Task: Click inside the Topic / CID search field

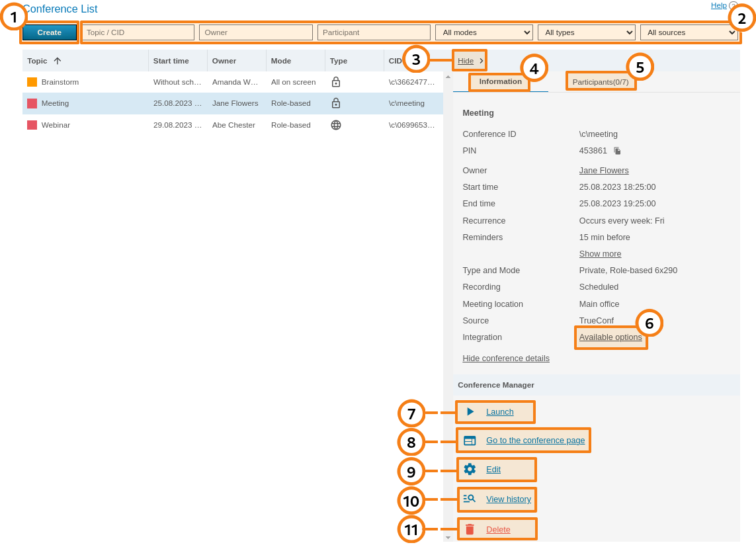Action: (138, 32)
